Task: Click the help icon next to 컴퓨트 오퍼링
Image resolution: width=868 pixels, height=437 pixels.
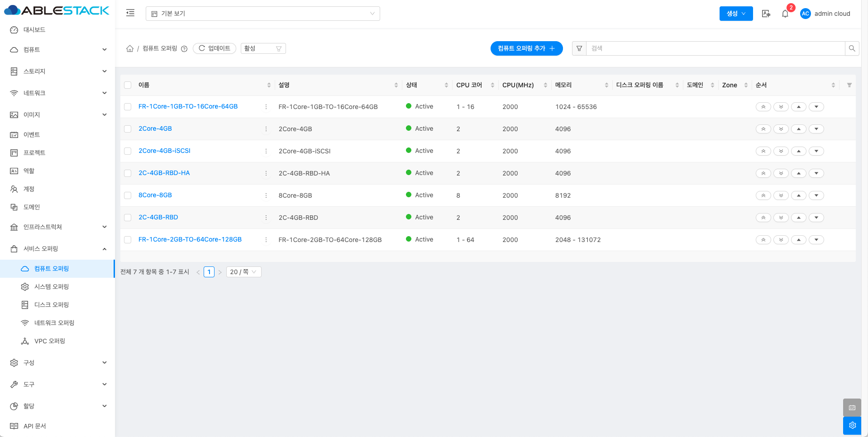Action: coord(184,49)
